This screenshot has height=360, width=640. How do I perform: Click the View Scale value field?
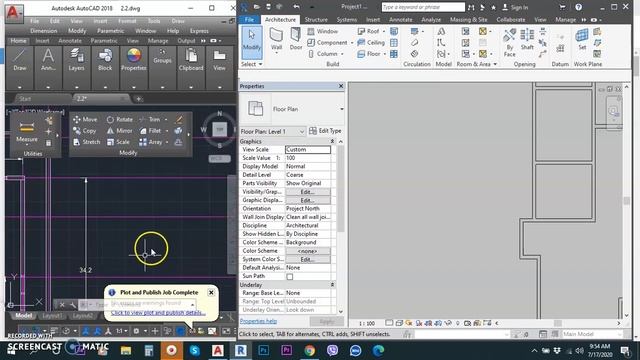(308, 149)
